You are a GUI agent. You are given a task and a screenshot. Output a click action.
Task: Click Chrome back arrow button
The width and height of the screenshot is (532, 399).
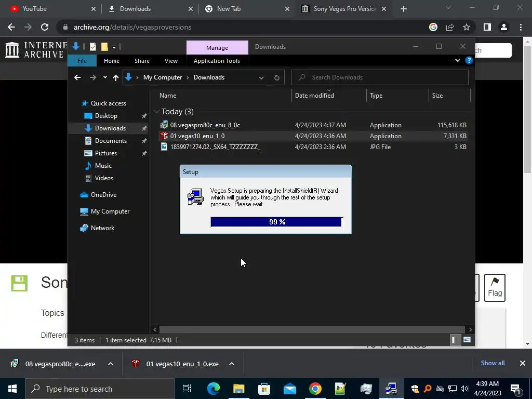pyautogui.click(x=11, y=27)
